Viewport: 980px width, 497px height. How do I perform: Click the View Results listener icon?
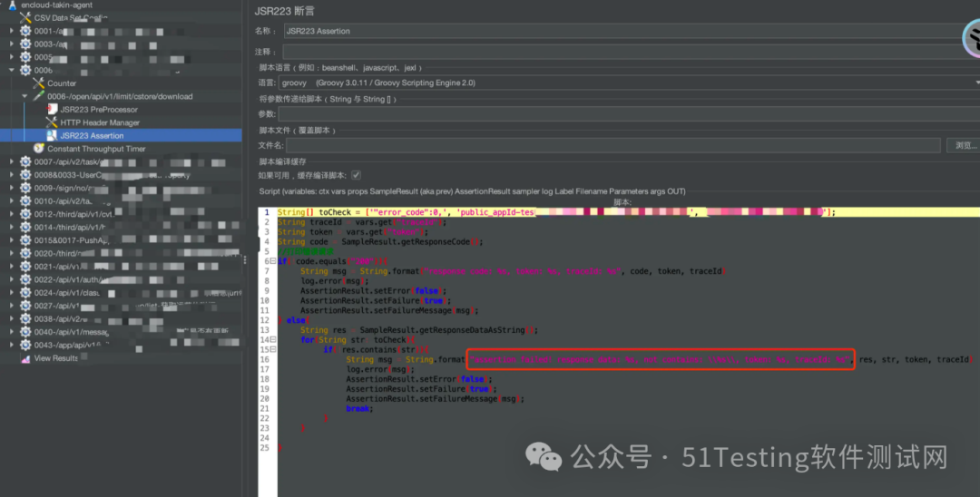coord(25,358)
